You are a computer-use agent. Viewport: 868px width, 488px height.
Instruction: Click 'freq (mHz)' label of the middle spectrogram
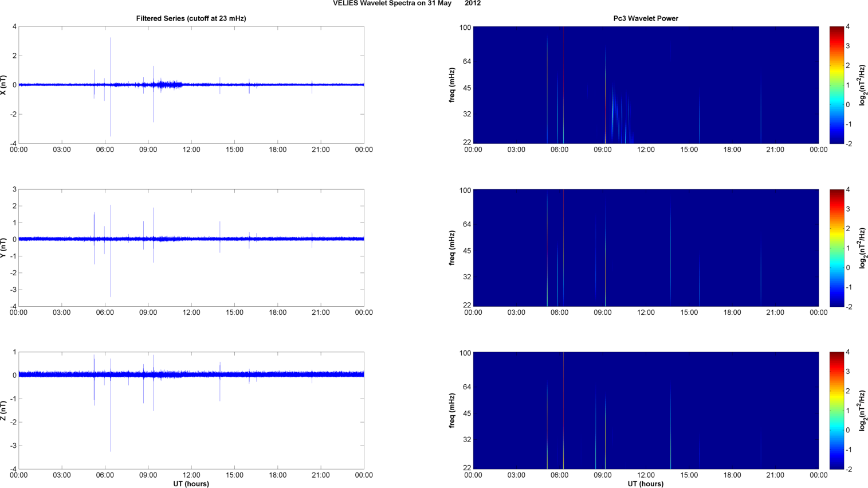click(452, 248)
